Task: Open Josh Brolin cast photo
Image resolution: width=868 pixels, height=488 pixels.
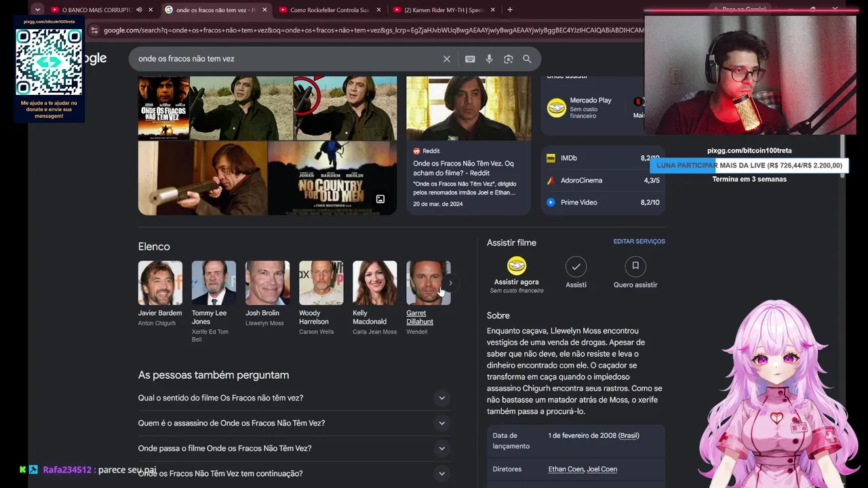Action: click(x=267, y=283)
